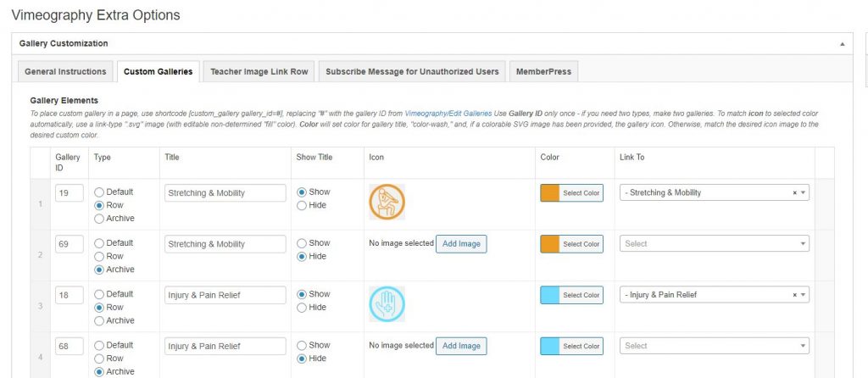Choose Archive type for gallery 18

98,320
